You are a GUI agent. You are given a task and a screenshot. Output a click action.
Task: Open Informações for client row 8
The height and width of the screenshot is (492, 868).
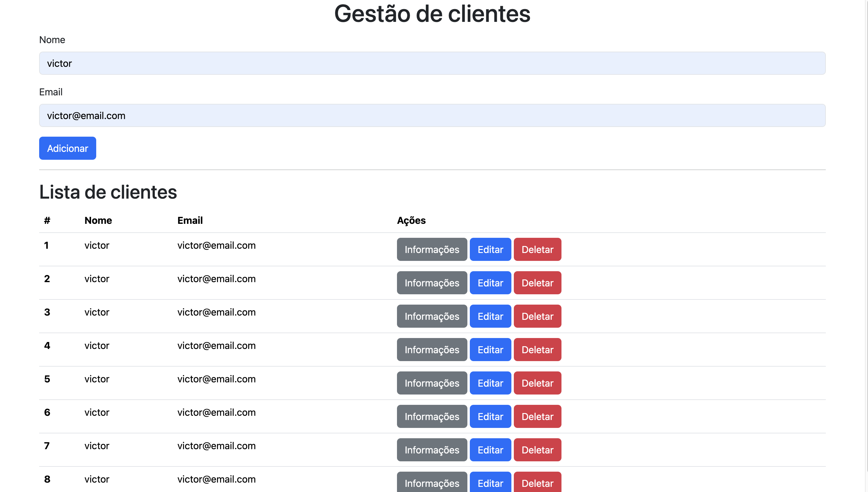click(x=432, y=483)
